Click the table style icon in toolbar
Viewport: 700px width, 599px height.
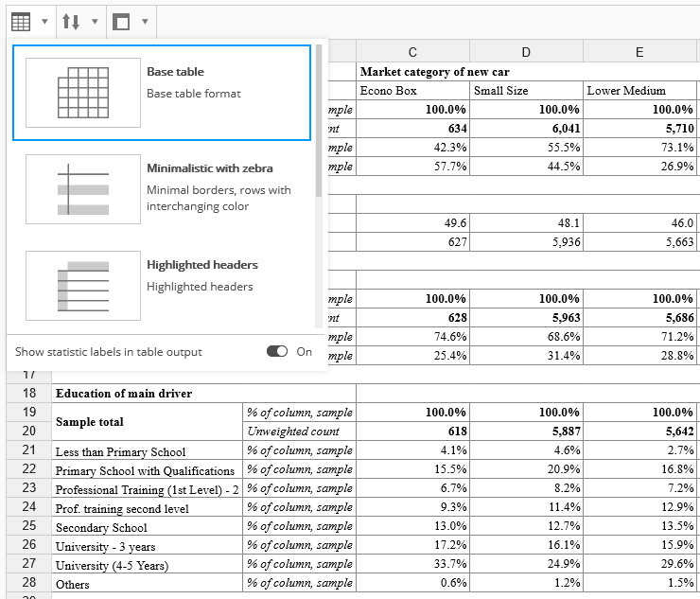click(x=21, y=22)
